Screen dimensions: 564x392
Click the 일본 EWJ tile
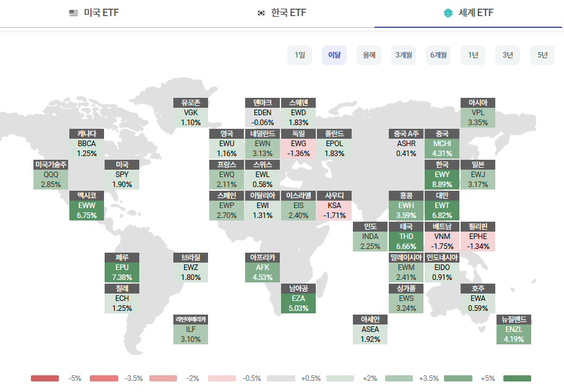tap(478, 175)
